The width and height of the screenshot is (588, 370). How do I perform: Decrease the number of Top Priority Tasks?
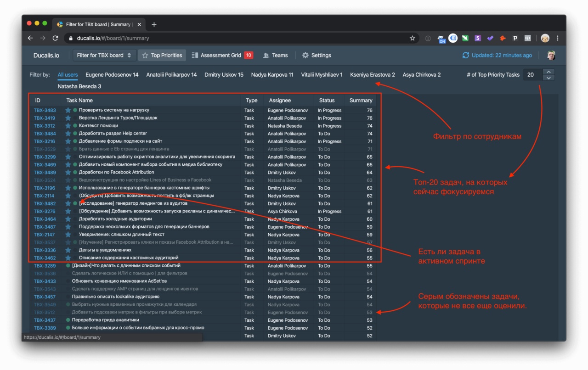548,78
